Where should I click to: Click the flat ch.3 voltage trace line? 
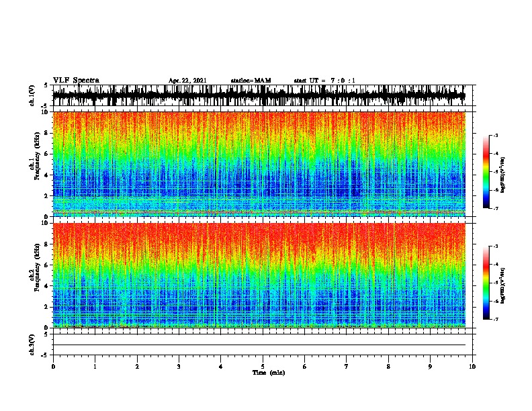coord(259,345)
